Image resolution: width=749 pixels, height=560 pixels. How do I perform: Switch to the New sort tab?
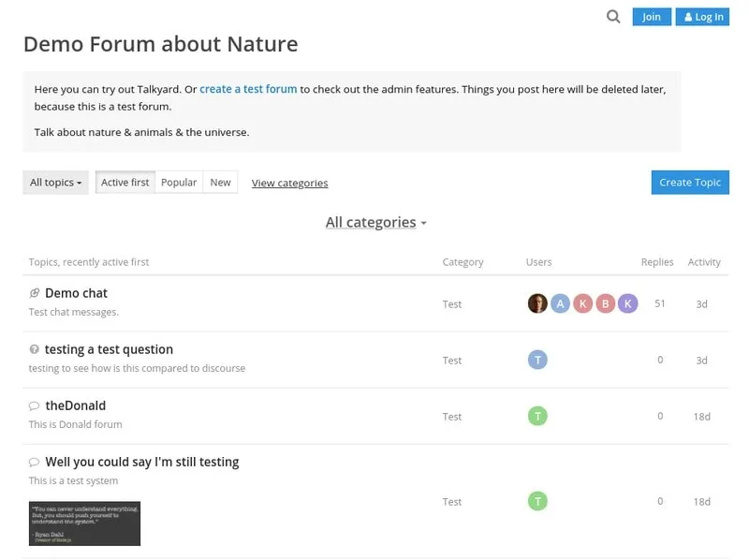[221, 183]
